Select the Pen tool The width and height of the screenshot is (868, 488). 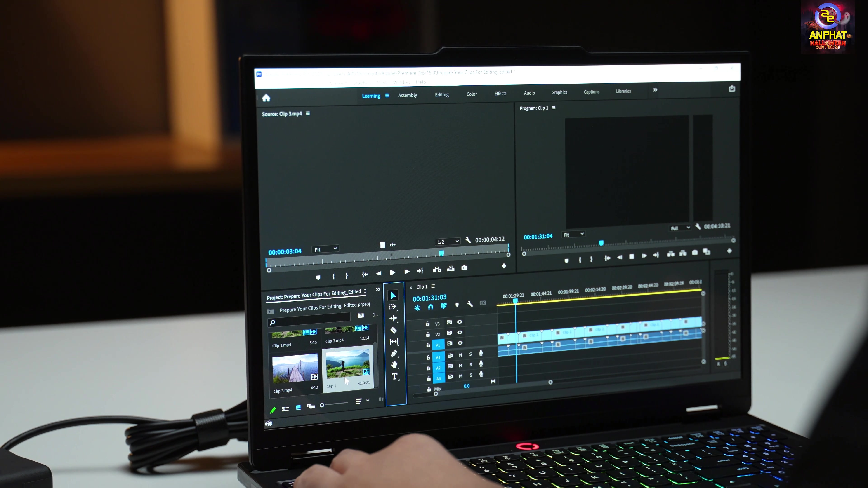394,353
